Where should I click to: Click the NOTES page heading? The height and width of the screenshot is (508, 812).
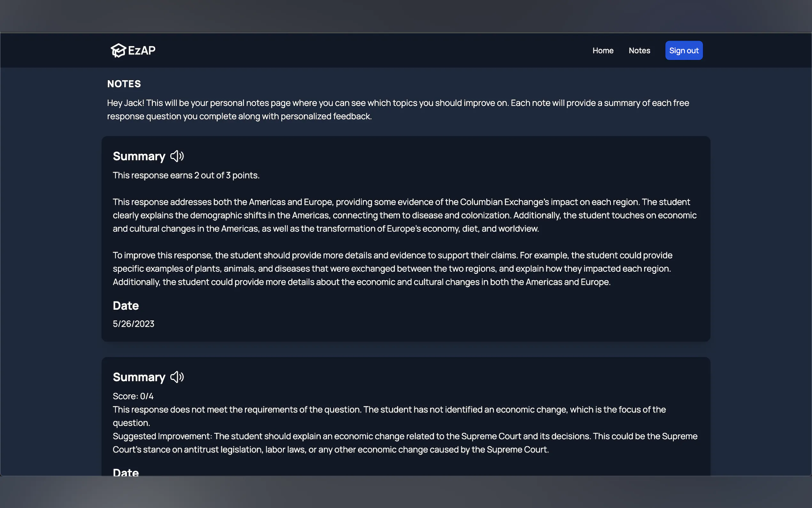(x=124, y=84)
